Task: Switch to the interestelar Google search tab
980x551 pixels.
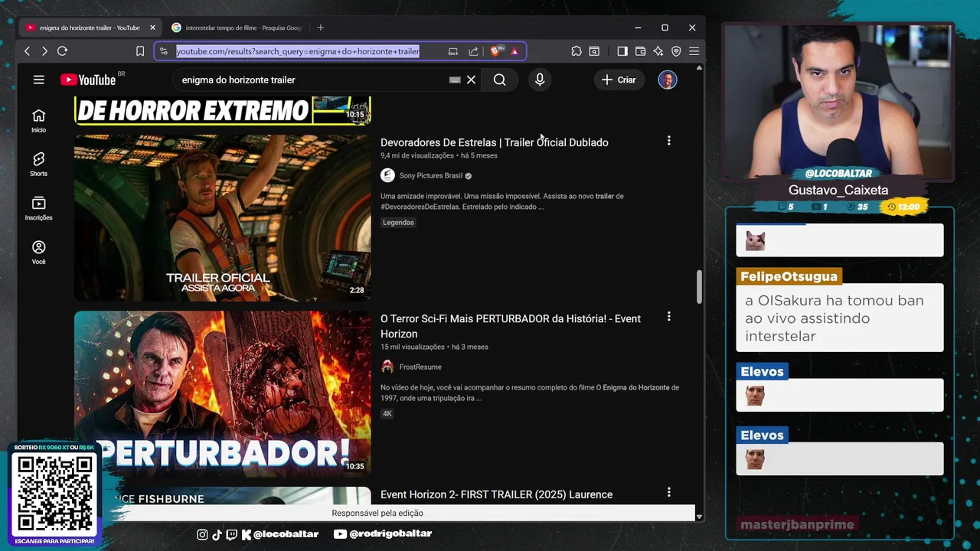Action: (237, 28)
